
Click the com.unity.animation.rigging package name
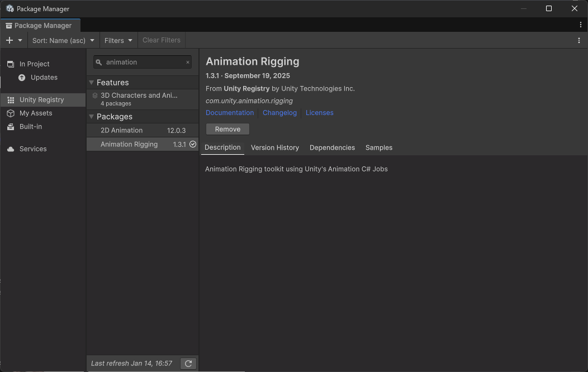[x=249, y=101]
